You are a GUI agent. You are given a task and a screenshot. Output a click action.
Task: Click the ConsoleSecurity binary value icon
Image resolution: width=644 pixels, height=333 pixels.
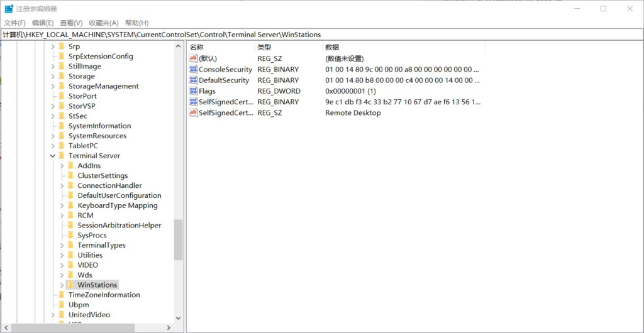tap(193, 69)
